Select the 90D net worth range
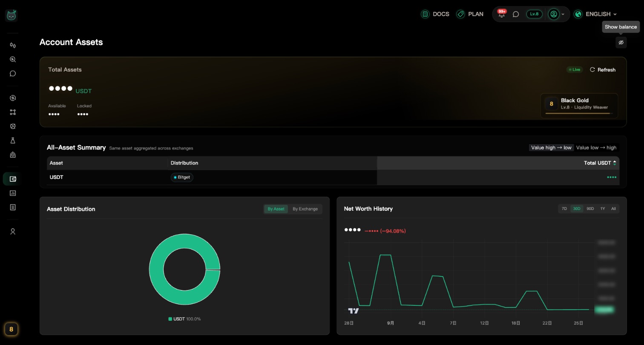 (x=590, y=209)
